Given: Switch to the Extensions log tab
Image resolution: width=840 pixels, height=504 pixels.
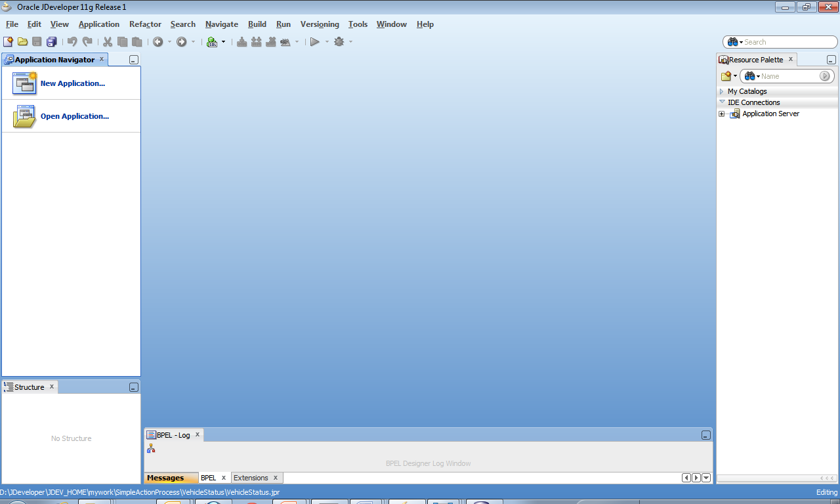Looking at the screenshot, I should pyautogui.click(x=251, y=478).
